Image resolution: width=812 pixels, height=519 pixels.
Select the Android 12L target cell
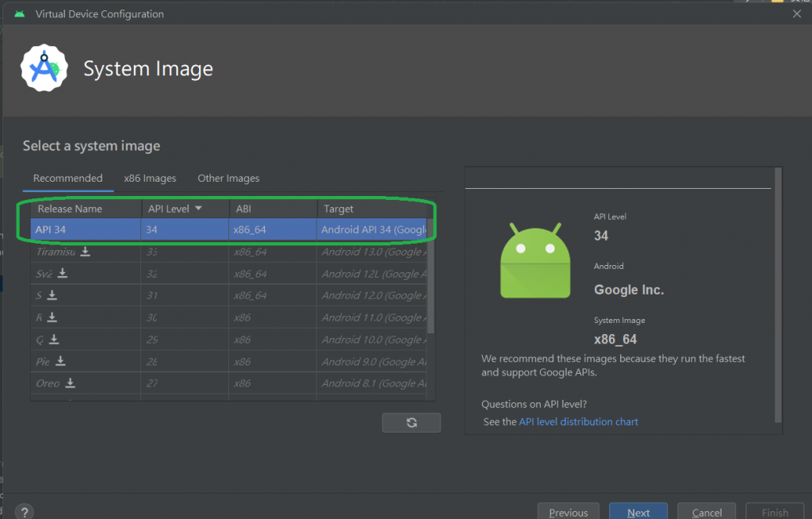coord(372,273)
